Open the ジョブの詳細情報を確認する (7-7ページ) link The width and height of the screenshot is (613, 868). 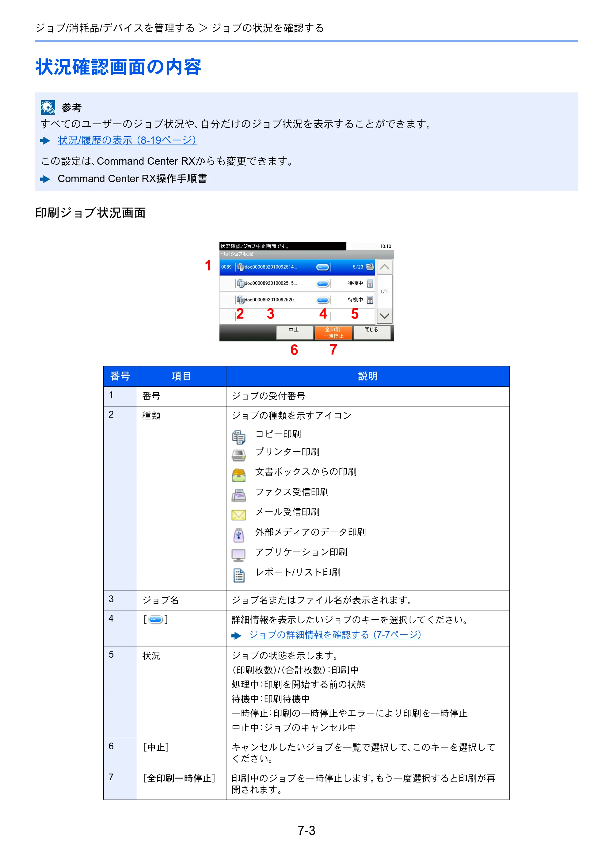(x=335, y=635)
